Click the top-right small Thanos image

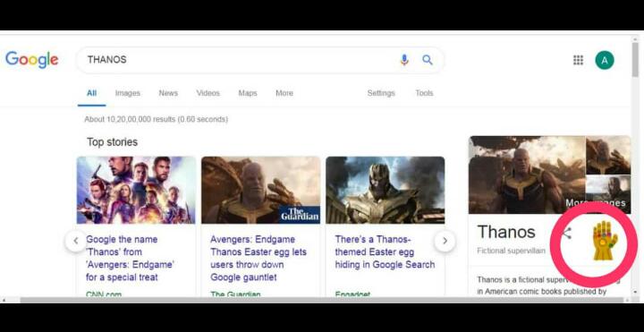click(x=608, y=155)
